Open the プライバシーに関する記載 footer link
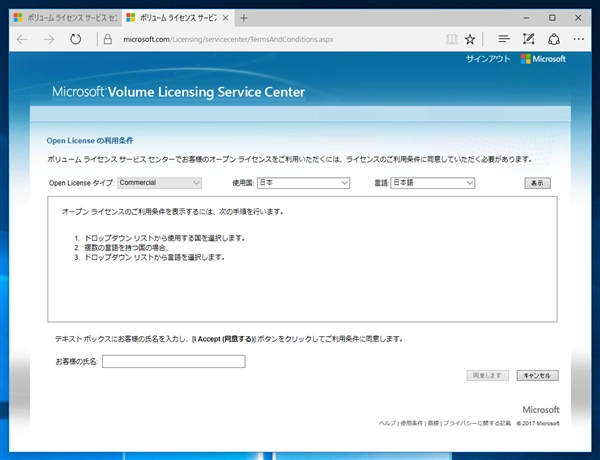 [x=477, y=423]
